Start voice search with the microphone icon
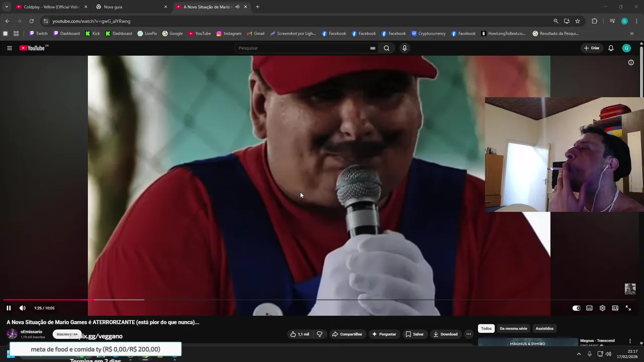The height and width of the screenshot is (362, 644). (405, 48)
